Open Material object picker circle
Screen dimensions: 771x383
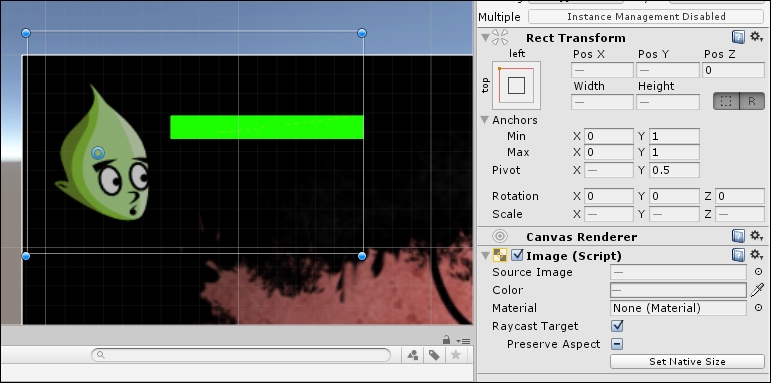tap(758, 308)
